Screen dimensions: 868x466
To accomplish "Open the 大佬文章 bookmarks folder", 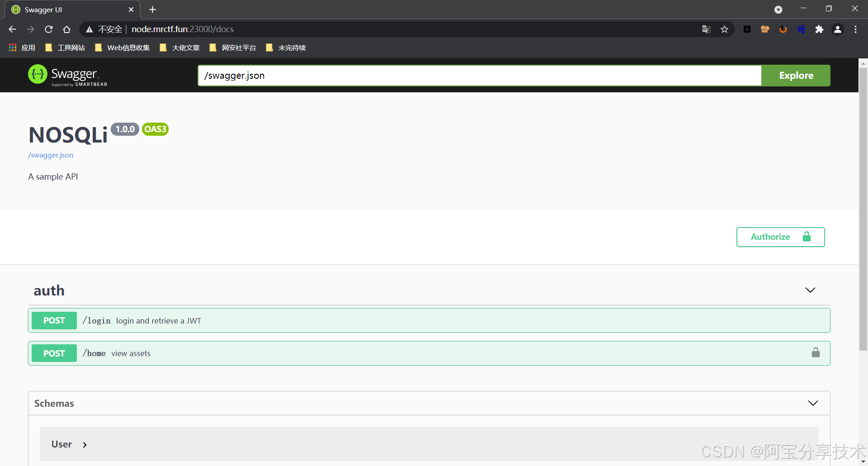I will 180,48.
